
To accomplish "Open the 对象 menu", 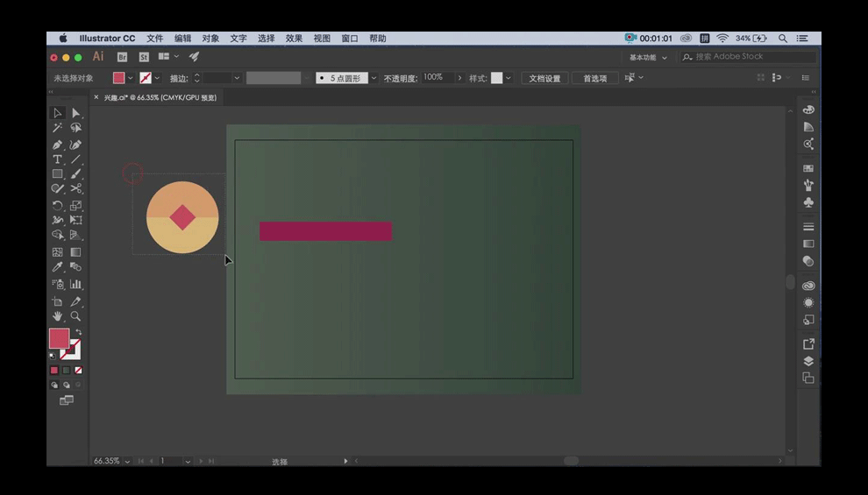I will point(210,39).
